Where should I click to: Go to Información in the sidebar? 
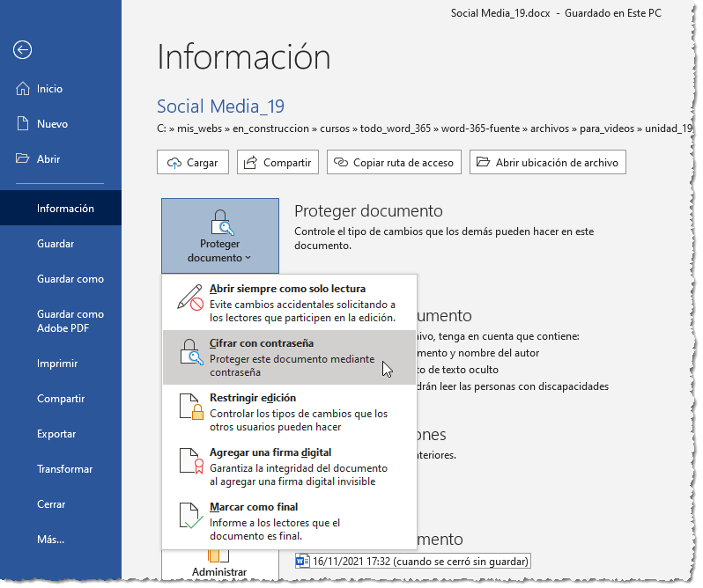61,209
